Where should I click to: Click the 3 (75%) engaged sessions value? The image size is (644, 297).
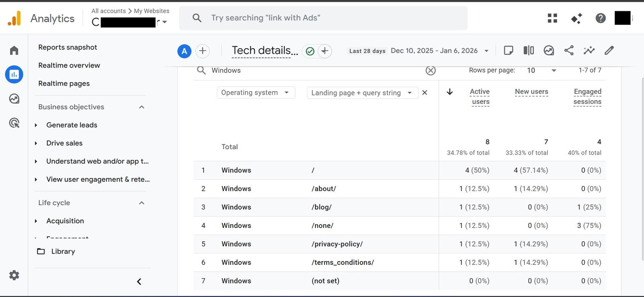589,225
